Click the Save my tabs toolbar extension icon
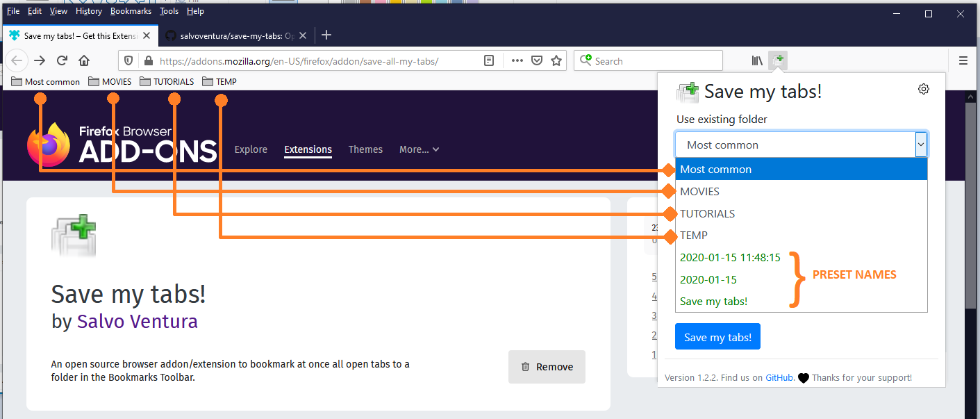Viewport: 980px width, 419px height. pyautogui.click(x=779, y=60)
